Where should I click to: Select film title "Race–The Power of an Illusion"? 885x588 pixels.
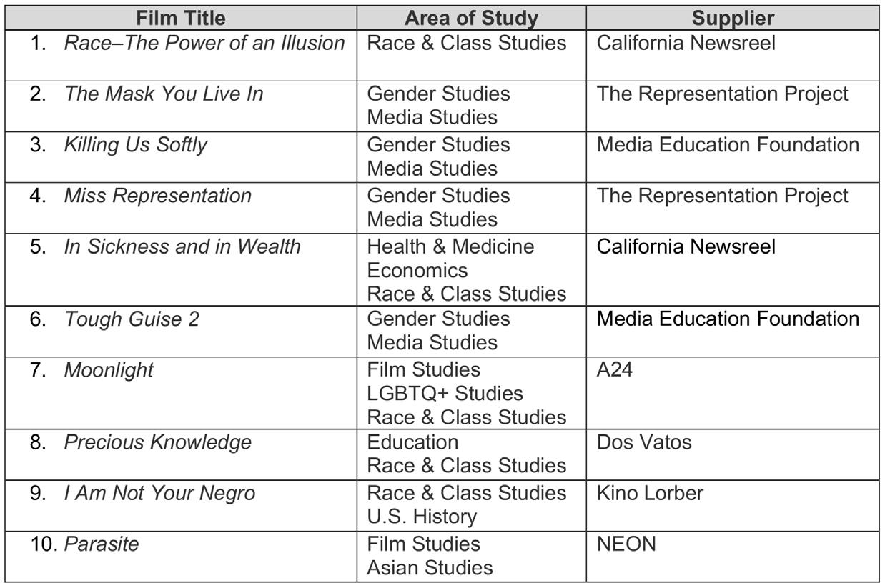(x=204, y=43)
